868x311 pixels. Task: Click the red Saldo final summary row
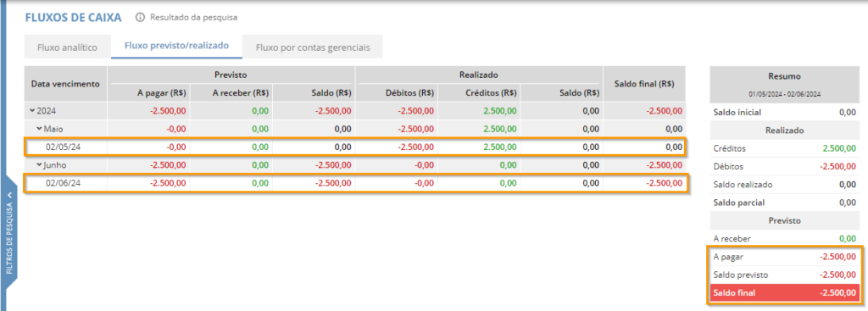coord(784,292)
